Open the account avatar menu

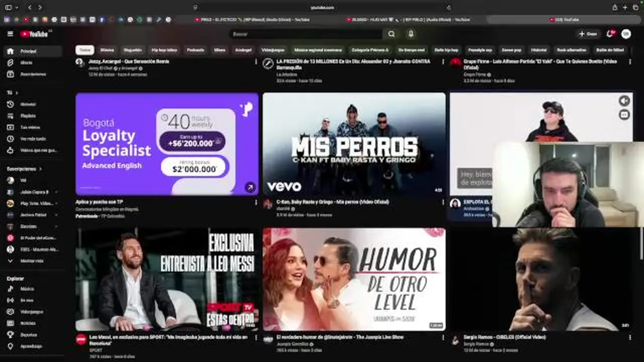pyautogui.click(x=626, y=34)
